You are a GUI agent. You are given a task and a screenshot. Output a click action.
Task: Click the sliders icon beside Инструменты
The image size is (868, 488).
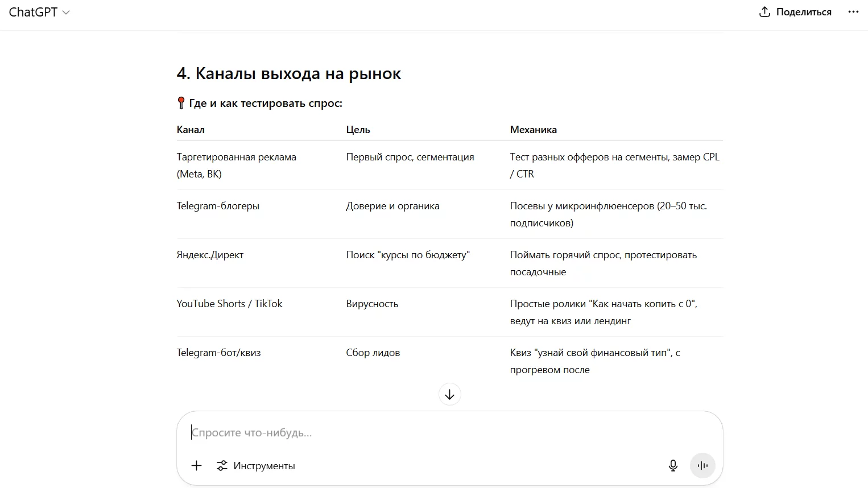coord(222,465)
